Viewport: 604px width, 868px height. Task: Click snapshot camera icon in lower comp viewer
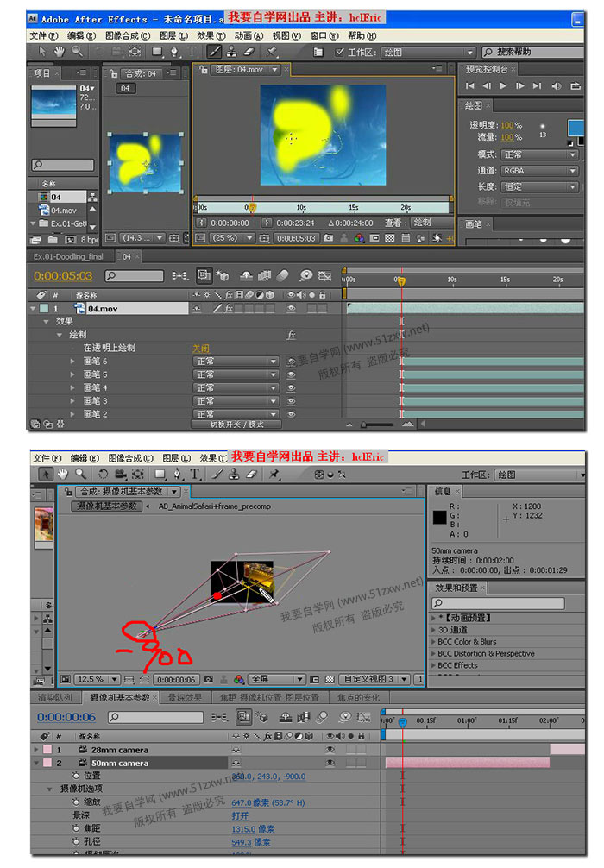[x=208, y=679]
